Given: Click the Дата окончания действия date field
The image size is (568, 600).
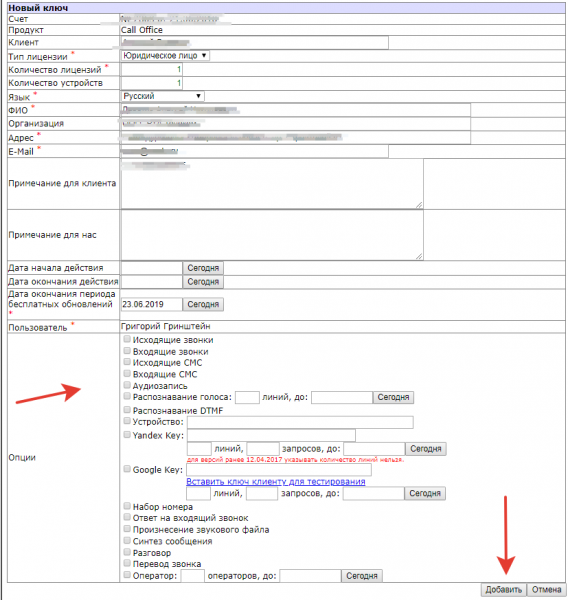Looking at the screenshot, I should 152,282.
